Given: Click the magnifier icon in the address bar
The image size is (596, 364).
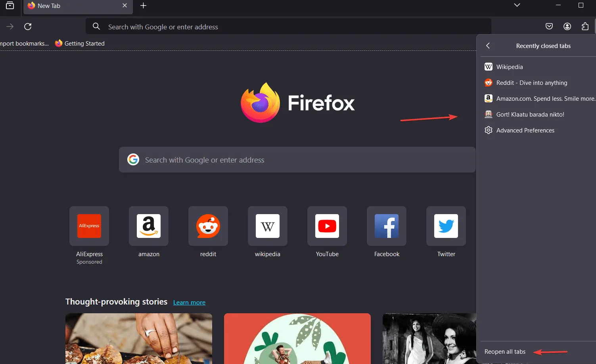Looking at the screenshot, I should coord(96,27).
